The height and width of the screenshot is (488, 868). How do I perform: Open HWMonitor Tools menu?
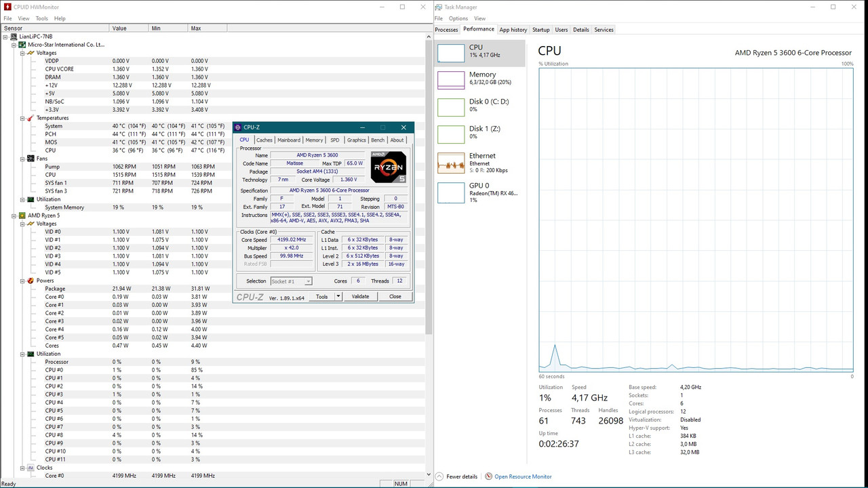pyautogui.click(x=42, y=18)
